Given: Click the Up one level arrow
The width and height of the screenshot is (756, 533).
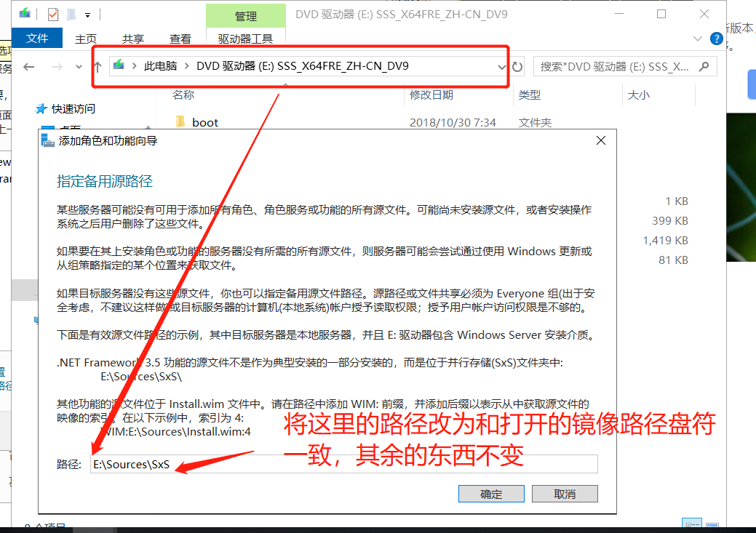Looking at the screenshot, I should click(98, 67).
